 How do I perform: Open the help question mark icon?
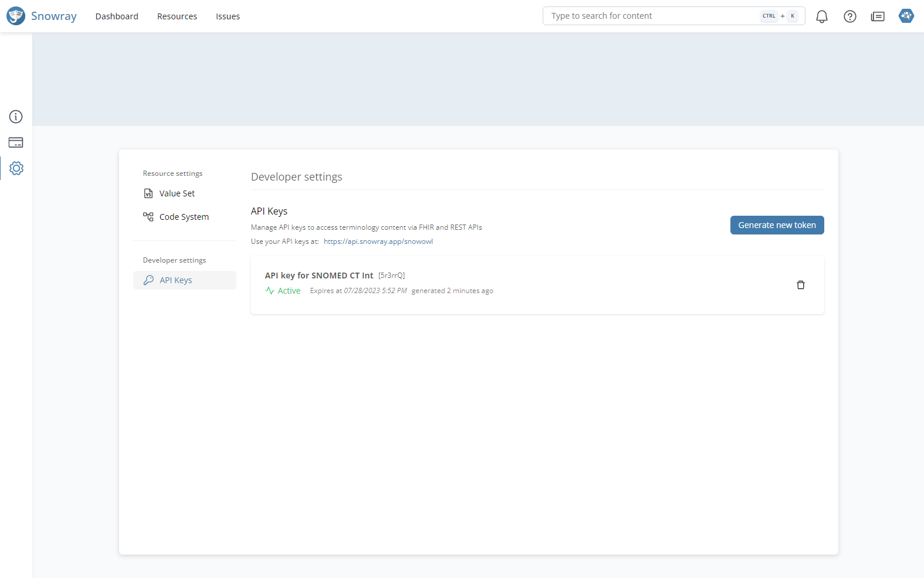tap(849, 16)
